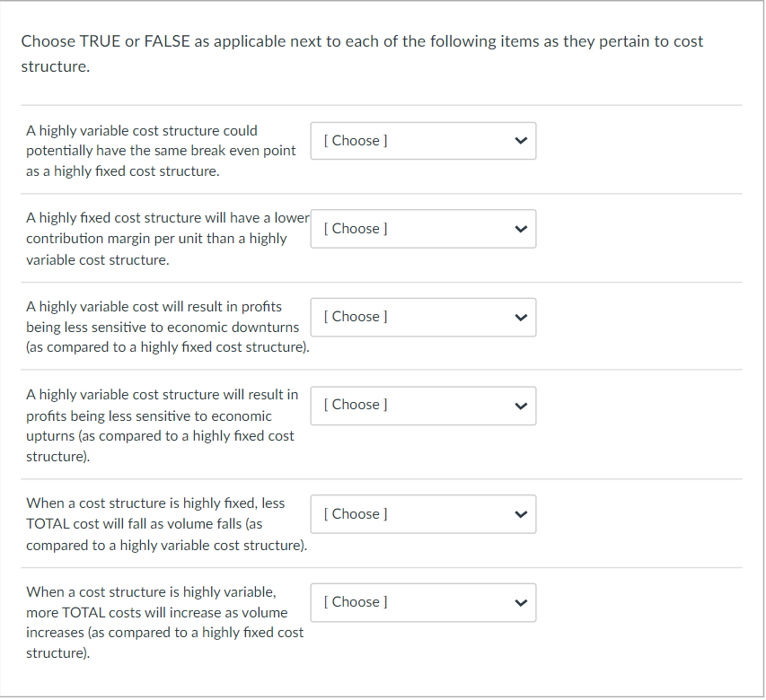
Task: Click the statement about costs increasing as volume increases
Action: 164,622
